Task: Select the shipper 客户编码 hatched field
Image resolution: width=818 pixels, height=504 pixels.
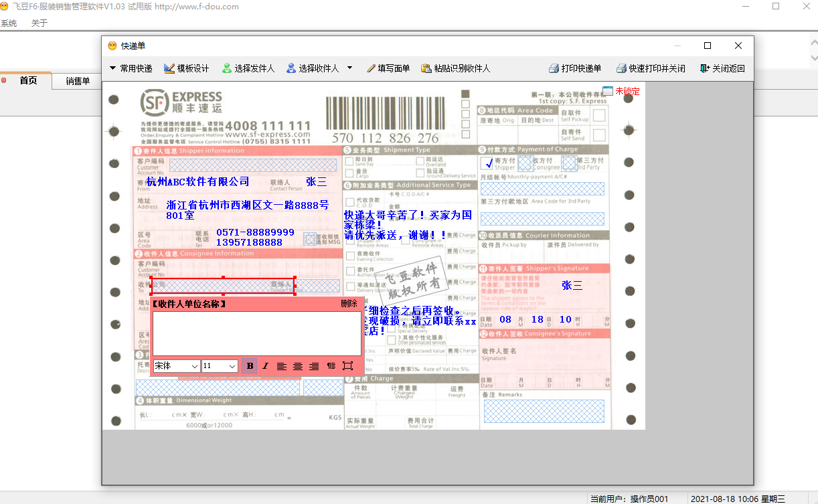Action: [254, 165]
